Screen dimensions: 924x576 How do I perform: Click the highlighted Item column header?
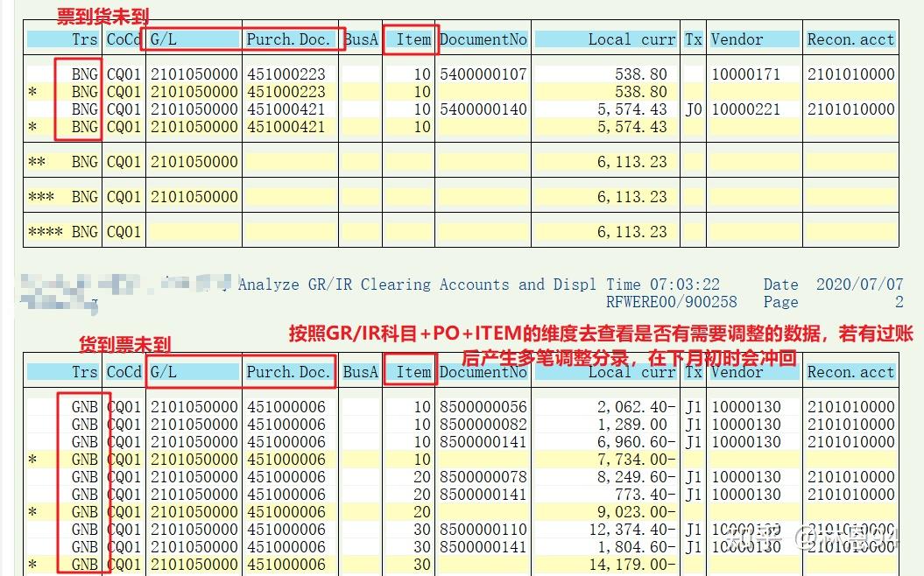(x=410, y=39)
